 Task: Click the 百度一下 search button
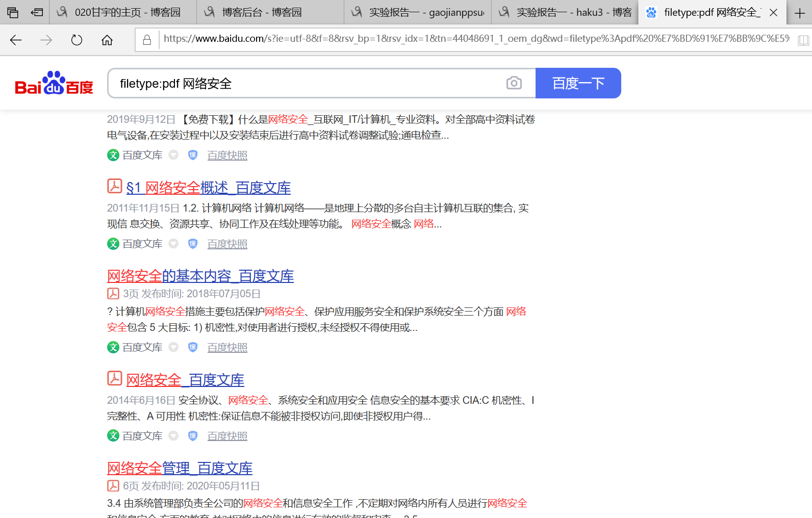[x=578, y=83]
